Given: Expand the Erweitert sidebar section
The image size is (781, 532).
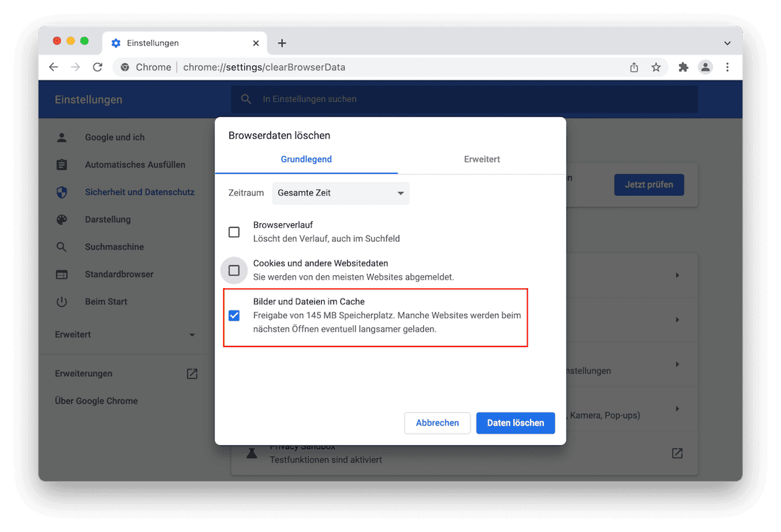Looking at the screenshot, I should coord(125,335).
